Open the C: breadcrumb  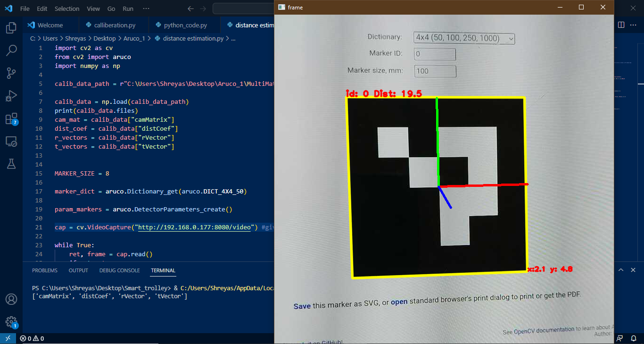[x=33, y=39]
